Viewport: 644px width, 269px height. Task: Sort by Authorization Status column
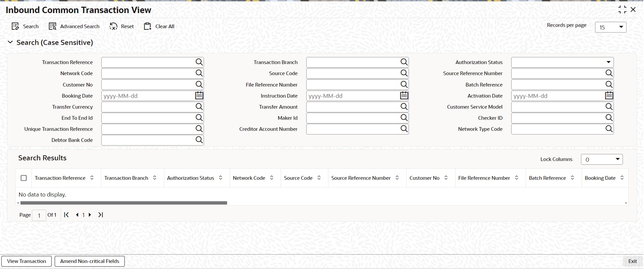221,178
